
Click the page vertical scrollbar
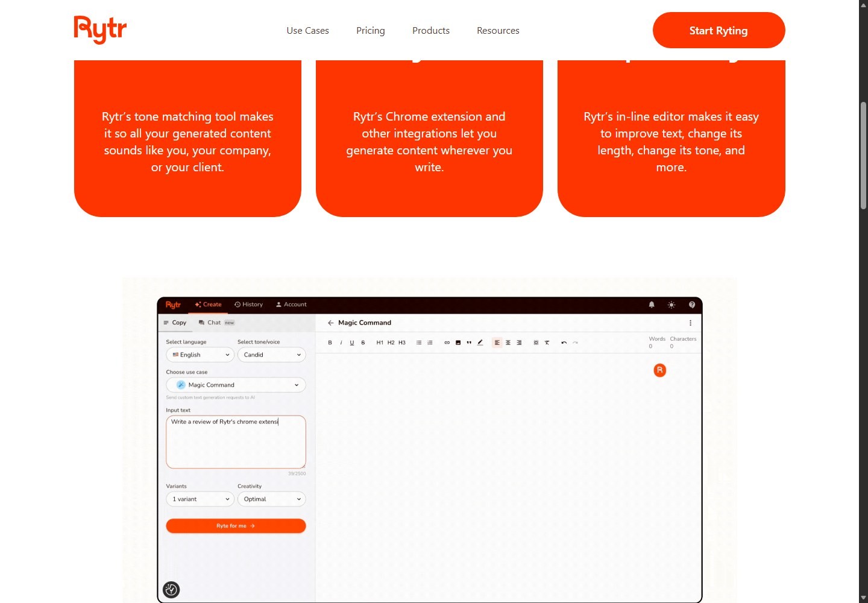coord(863,156)
